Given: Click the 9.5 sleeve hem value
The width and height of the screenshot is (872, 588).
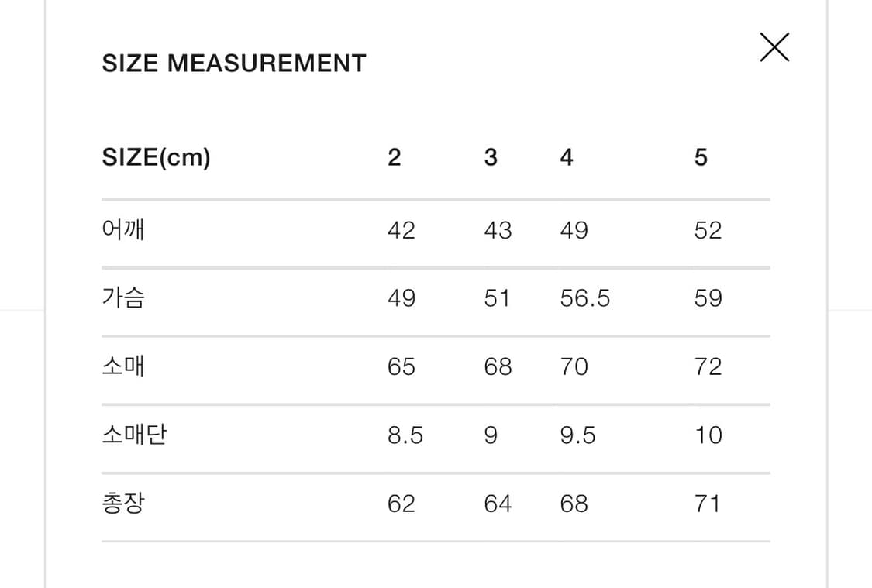Looking at the screenshot, I should coord(577,435).
